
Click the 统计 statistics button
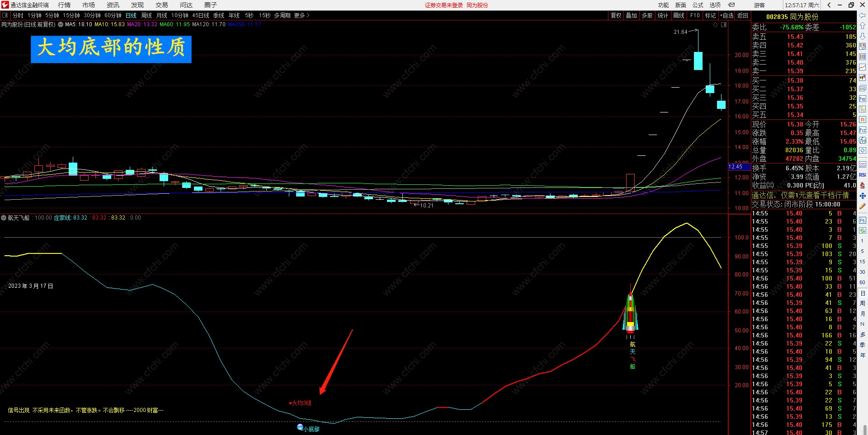coord(663,15)
